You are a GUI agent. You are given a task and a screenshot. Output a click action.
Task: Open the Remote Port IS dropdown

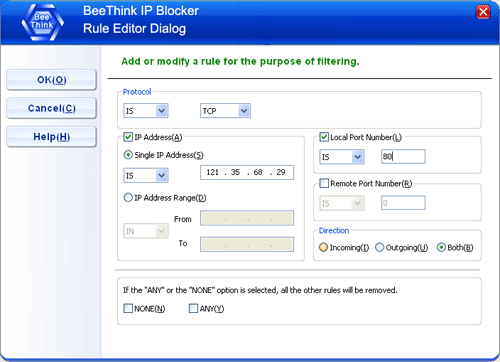[x=342, y=203]
